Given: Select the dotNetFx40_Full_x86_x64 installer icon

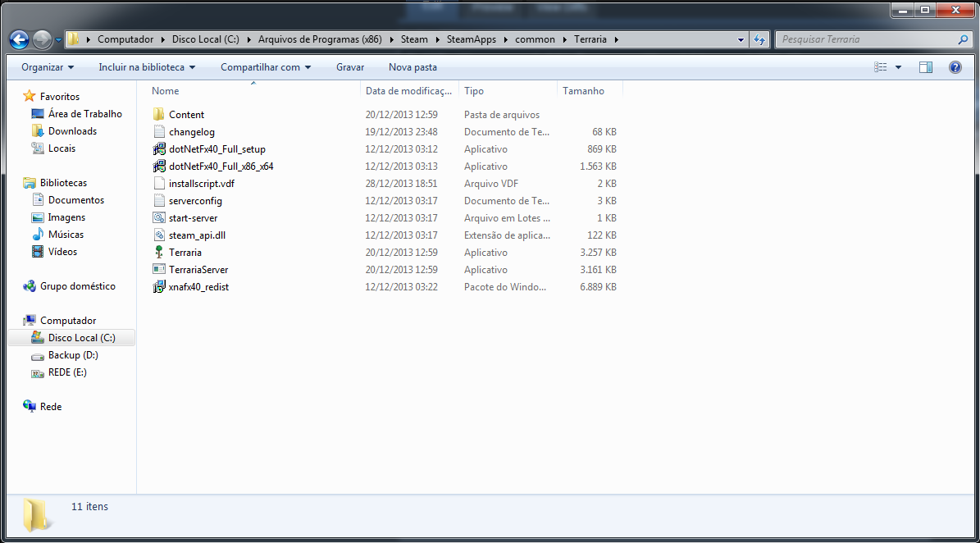Looking at the screenshot, I should pos(159,167).
